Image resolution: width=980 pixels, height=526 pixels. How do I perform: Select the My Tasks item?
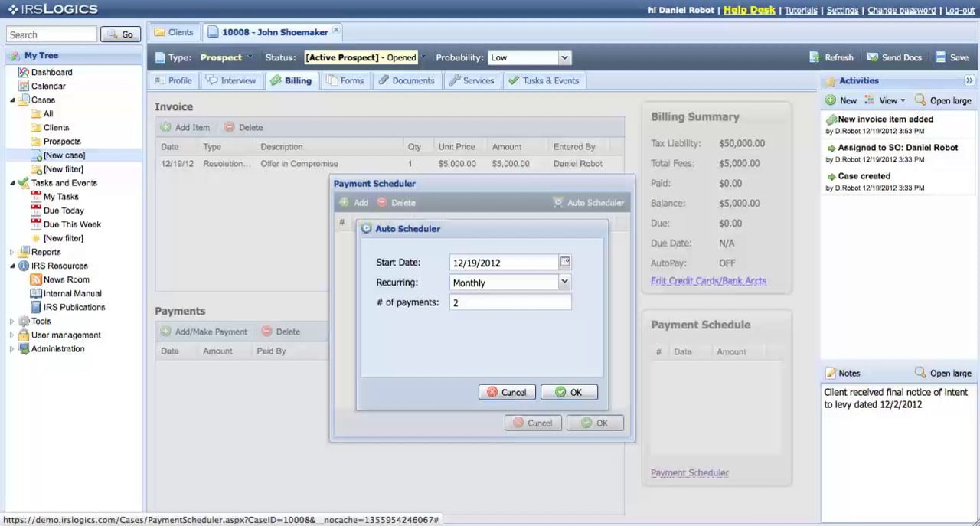pos(54,197)
